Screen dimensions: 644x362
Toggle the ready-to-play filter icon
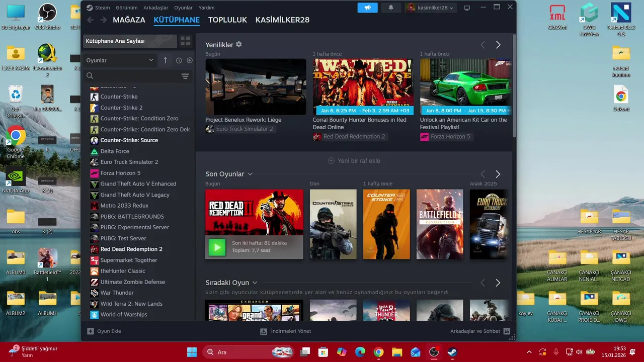190,60
